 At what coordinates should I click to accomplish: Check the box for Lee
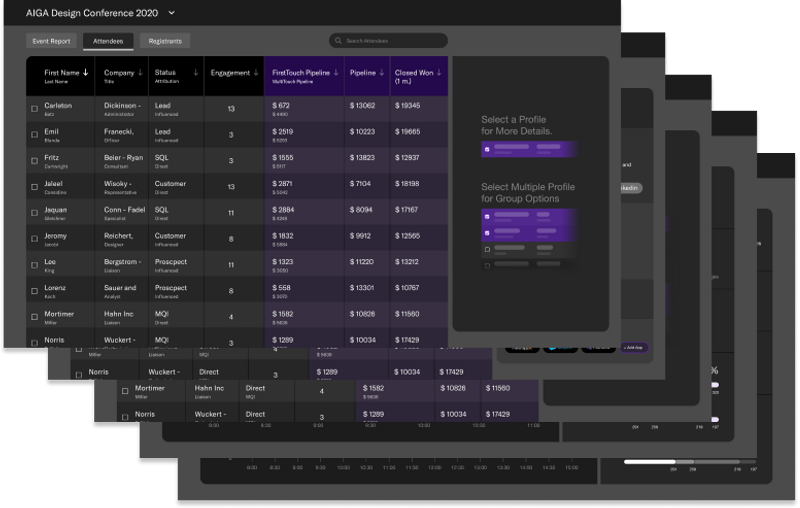click(34, 265)
